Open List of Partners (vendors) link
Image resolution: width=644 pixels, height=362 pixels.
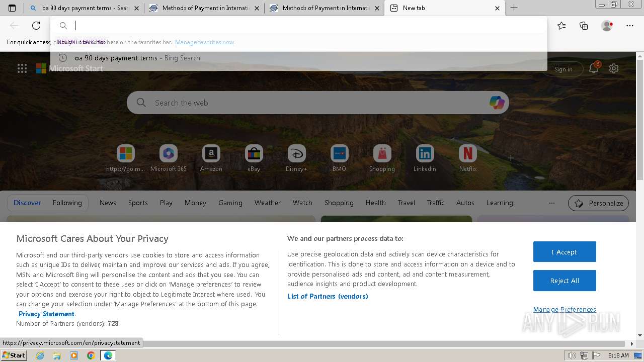coord(328,296)
